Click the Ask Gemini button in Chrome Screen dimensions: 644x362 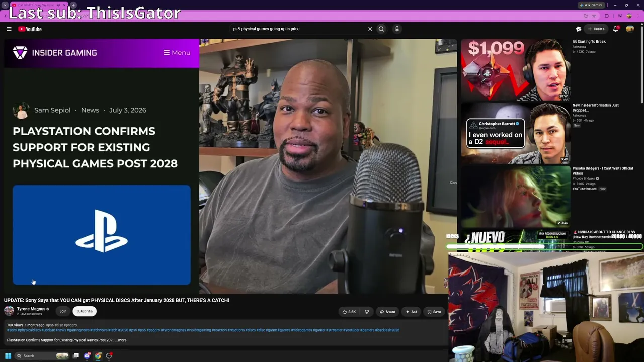[x=591, y=5]
